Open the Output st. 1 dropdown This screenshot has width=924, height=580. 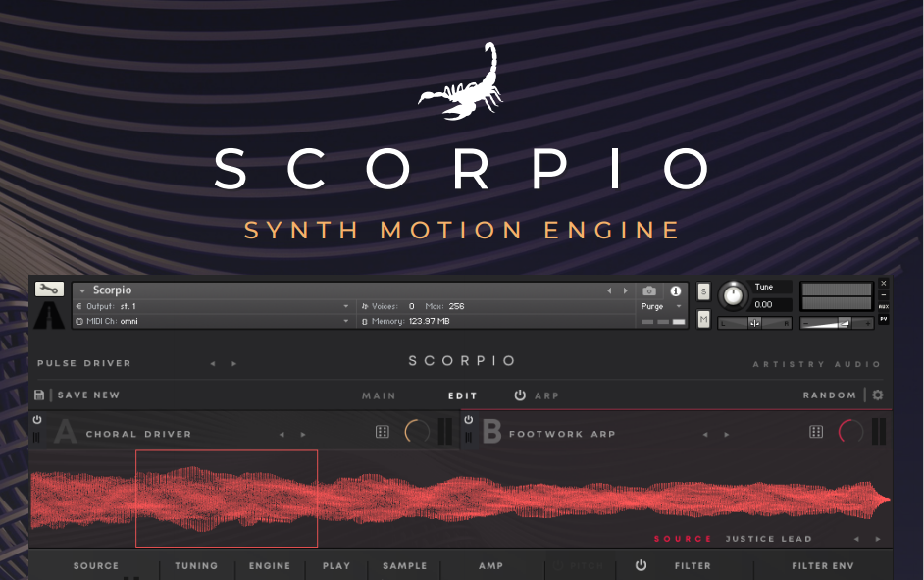[212, 306]
